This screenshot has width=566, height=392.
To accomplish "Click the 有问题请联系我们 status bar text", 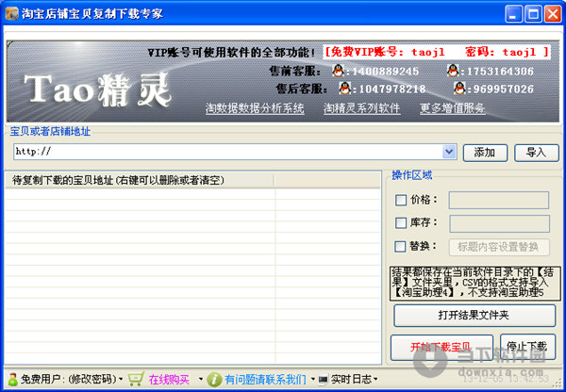I will coord(265,380).
